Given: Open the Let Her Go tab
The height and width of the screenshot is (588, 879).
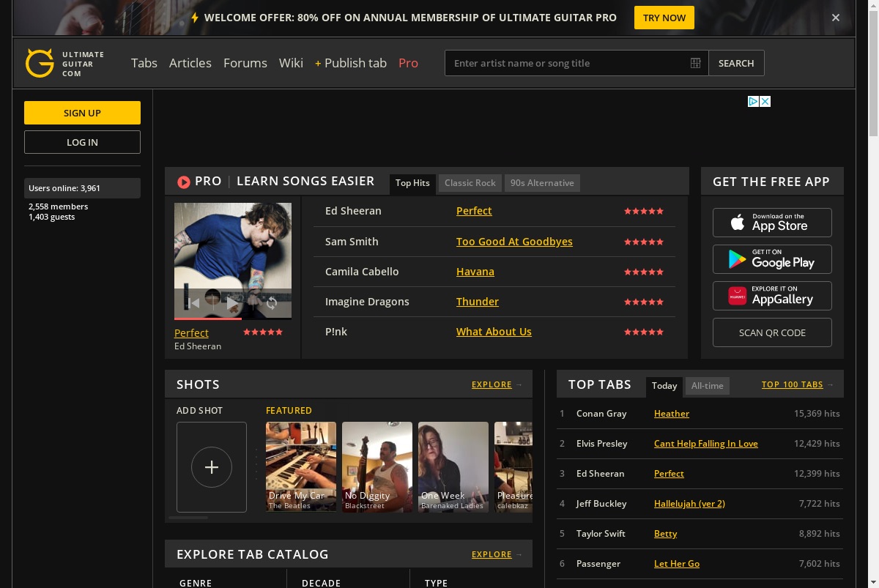Looking at the screenshot, I should point(677,564).
